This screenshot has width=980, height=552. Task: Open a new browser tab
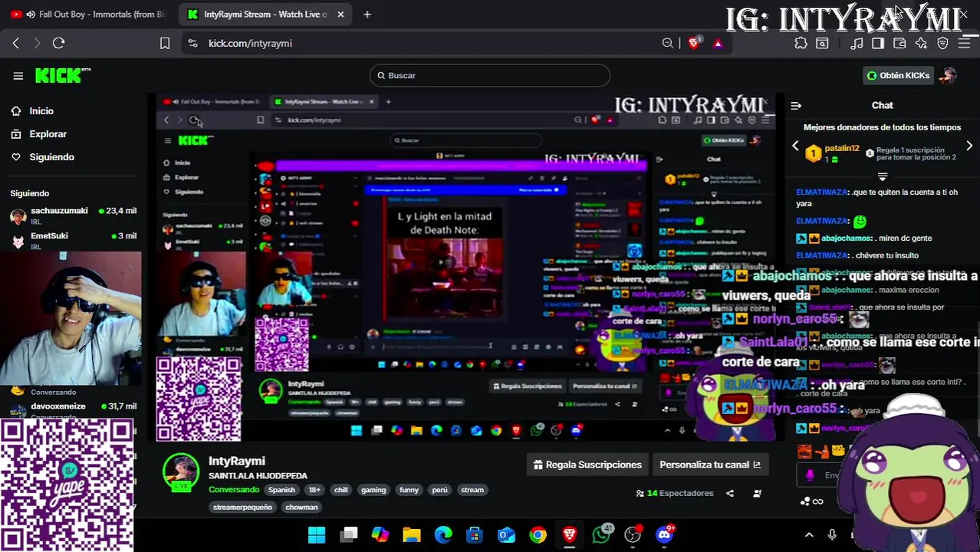click(x=367, y=14)
